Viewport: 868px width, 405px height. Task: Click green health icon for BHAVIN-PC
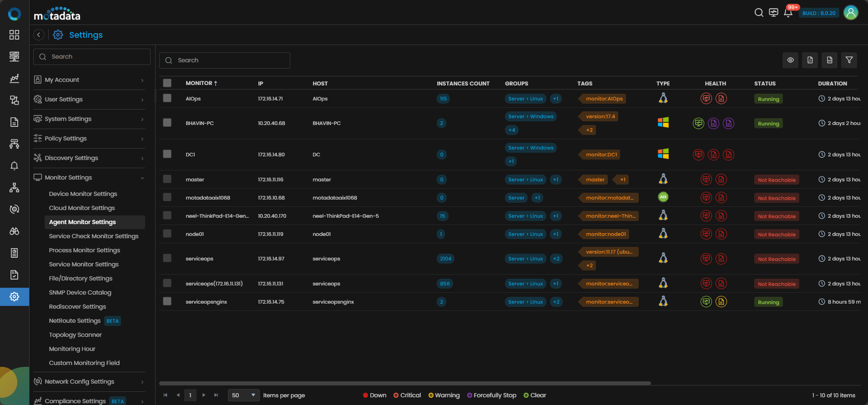tap(698, 123)
